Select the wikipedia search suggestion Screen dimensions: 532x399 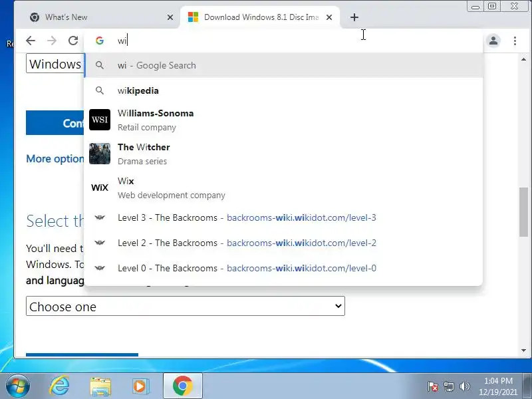pyautogui.click(x=283, y=90)
